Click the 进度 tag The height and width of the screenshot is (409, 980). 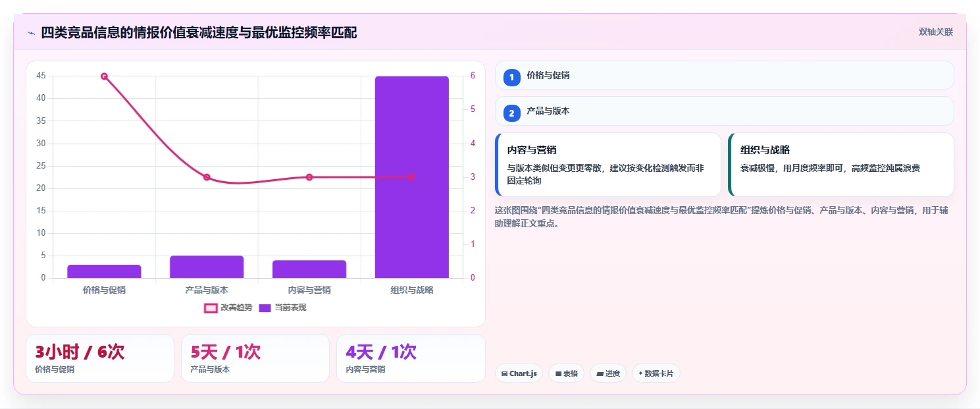tap(608, 373)
